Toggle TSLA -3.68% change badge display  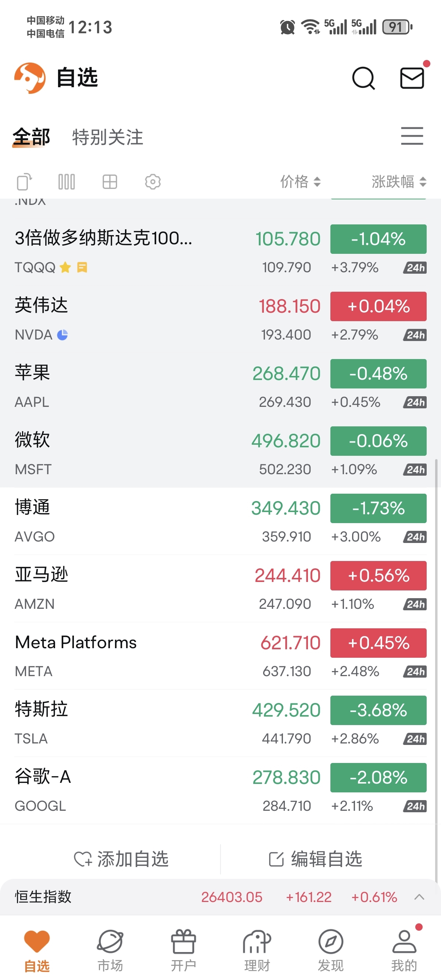378,710
